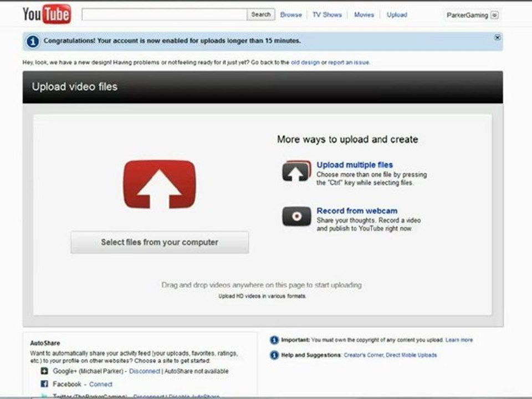Open the ParkerGaming account dropdown arrow

point(495,16)
